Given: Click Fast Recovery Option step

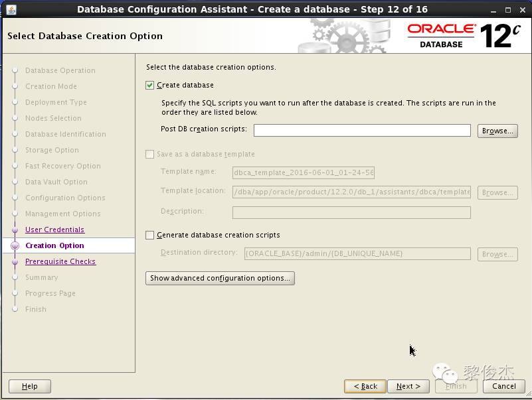Looking at the screenshot, I should [63, 166].
